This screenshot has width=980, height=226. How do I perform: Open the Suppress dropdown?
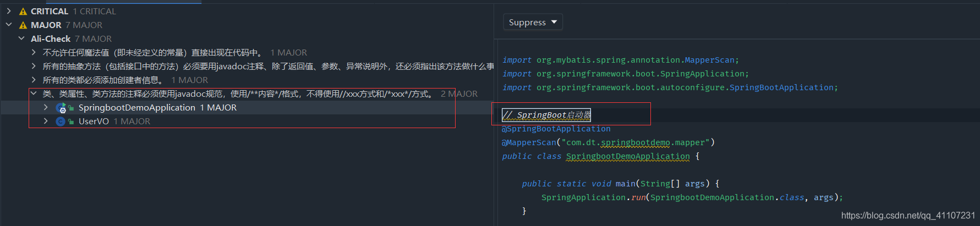533,22
